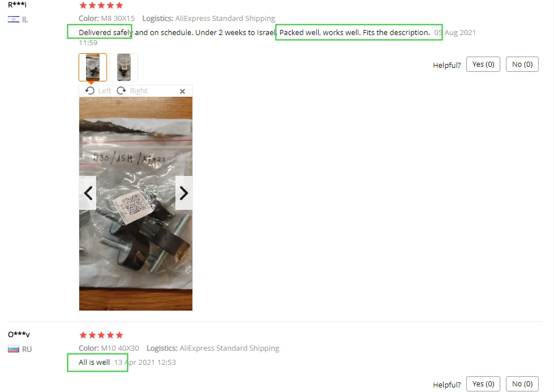The width and height of the screenshot is (554, 392).
Task: Click the five-star rating of O***v's review
Action: coord(101,335)
